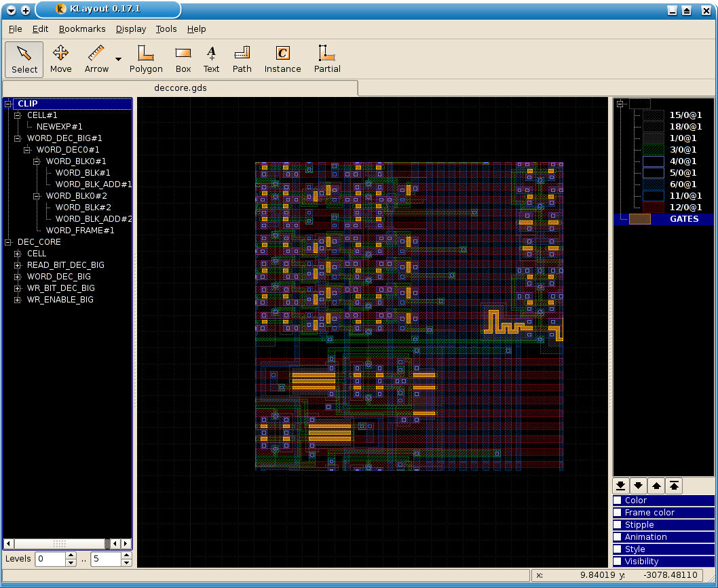Toggle the Color panel checkbox
718x588 pixels.
[618, 501]
